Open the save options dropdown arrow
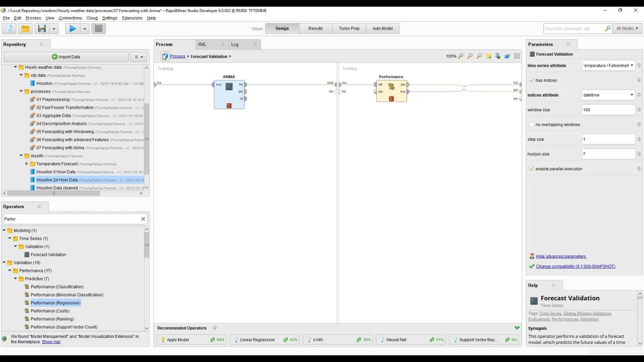The width and height of the screenshot is (644, 362). (54, 29)
